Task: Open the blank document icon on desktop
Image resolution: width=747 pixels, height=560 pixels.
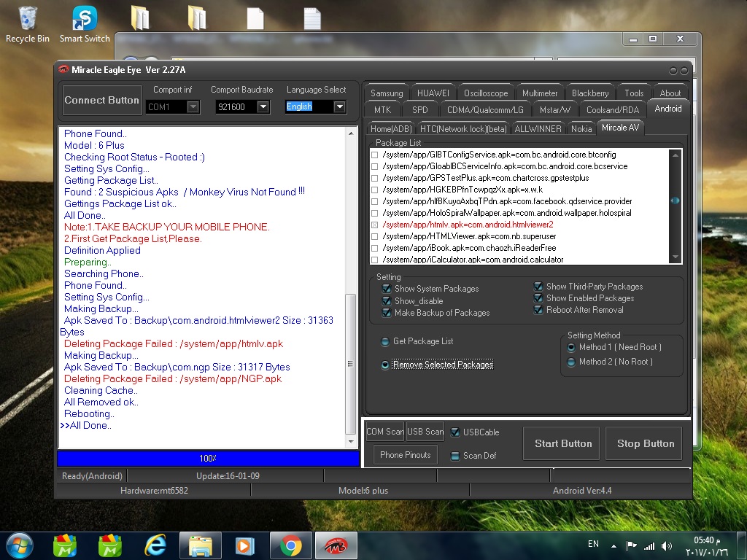Action: click(x=255, y=19)
